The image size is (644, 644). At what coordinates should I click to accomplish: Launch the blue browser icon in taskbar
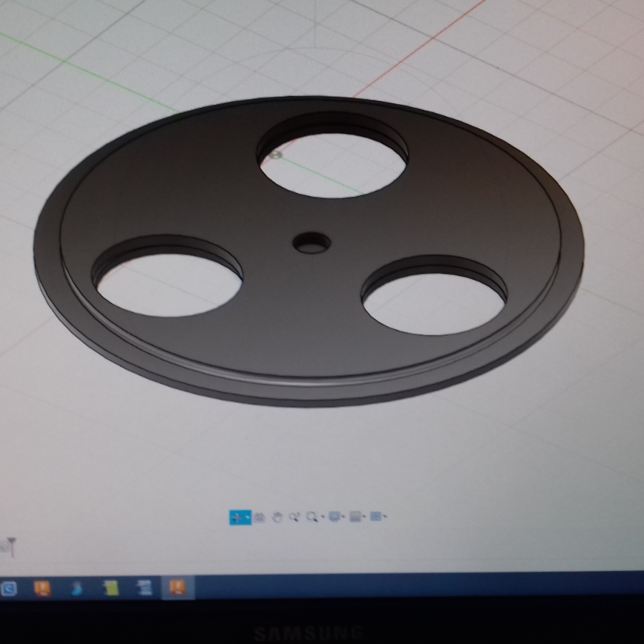8,589
